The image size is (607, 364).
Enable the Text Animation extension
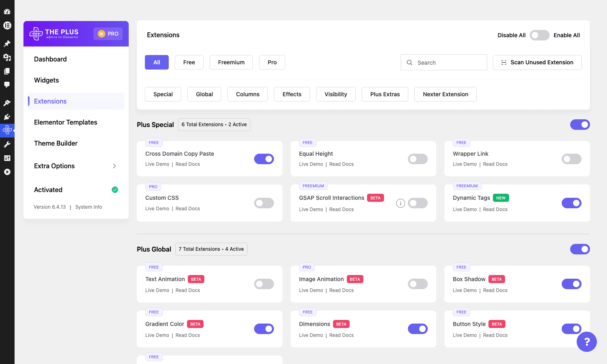point(264,284)
